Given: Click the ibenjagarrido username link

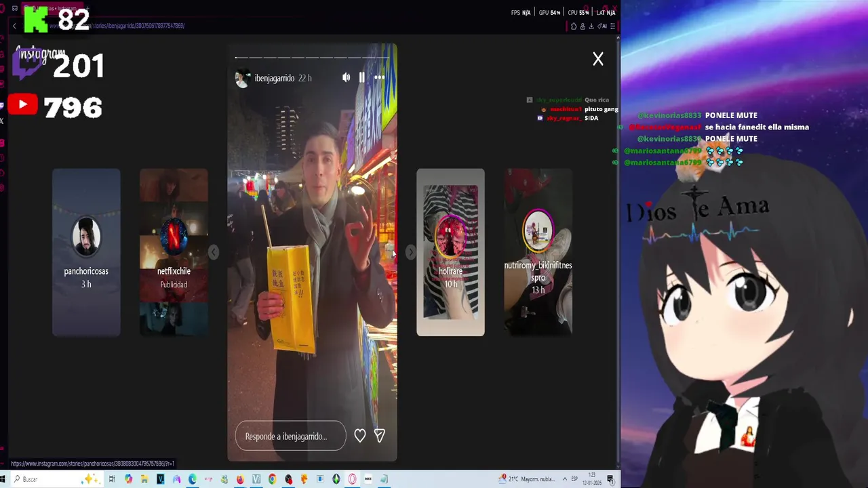Looking at the screenshot, I should (274, 78).
